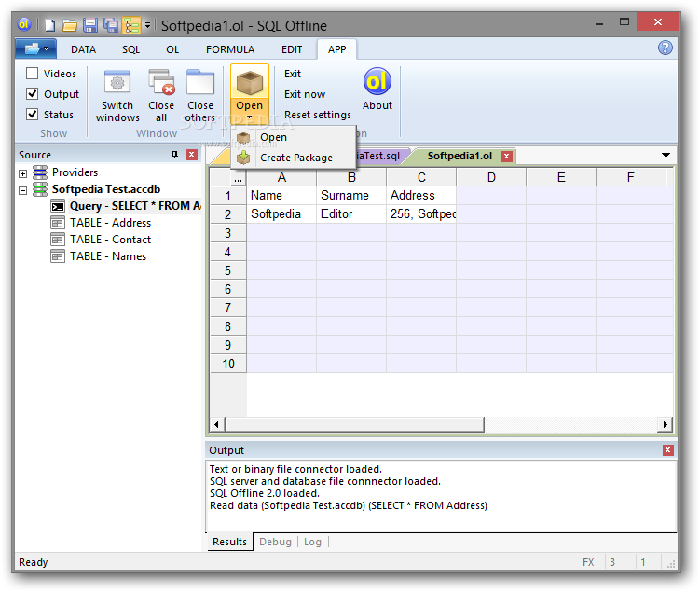Screen dimensions: 700x592
Task: Click the cell containing Softpedia
Action: click(281, 214)
